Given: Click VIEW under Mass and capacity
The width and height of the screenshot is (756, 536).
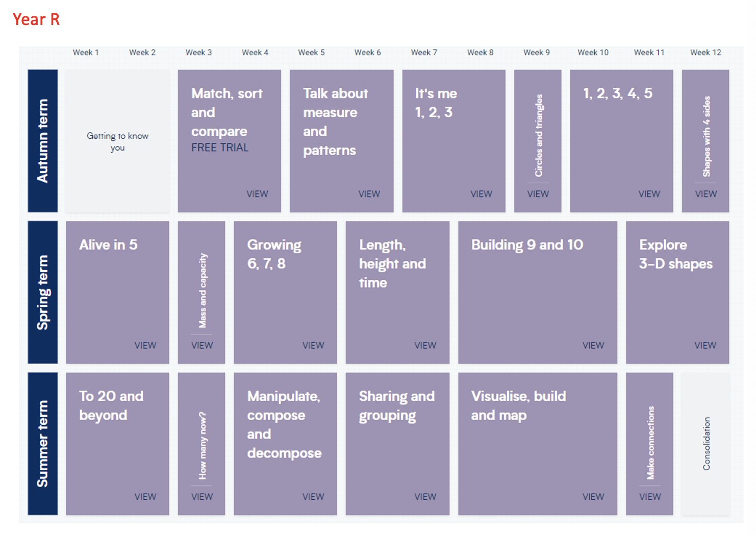Looking at the screenshot, I should coord(202,346).
